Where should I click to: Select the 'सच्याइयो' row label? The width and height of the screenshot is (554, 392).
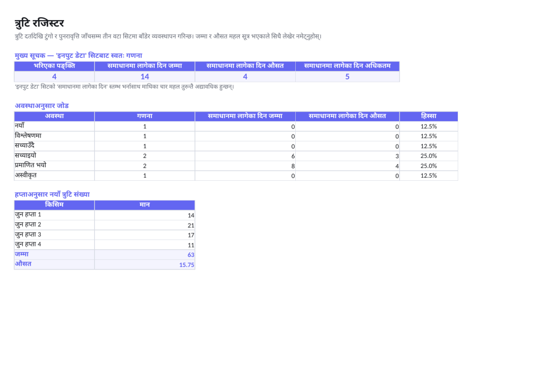click(54, 156)
